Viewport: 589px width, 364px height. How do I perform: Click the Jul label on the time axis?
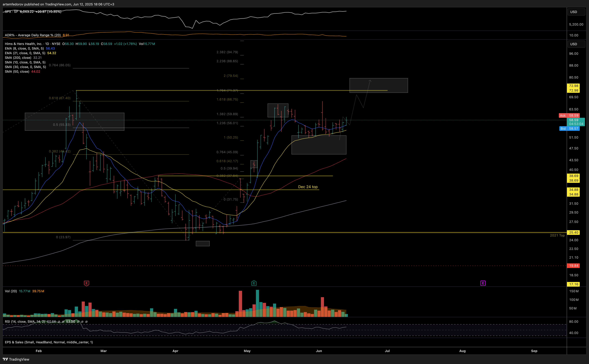[387, 351]
